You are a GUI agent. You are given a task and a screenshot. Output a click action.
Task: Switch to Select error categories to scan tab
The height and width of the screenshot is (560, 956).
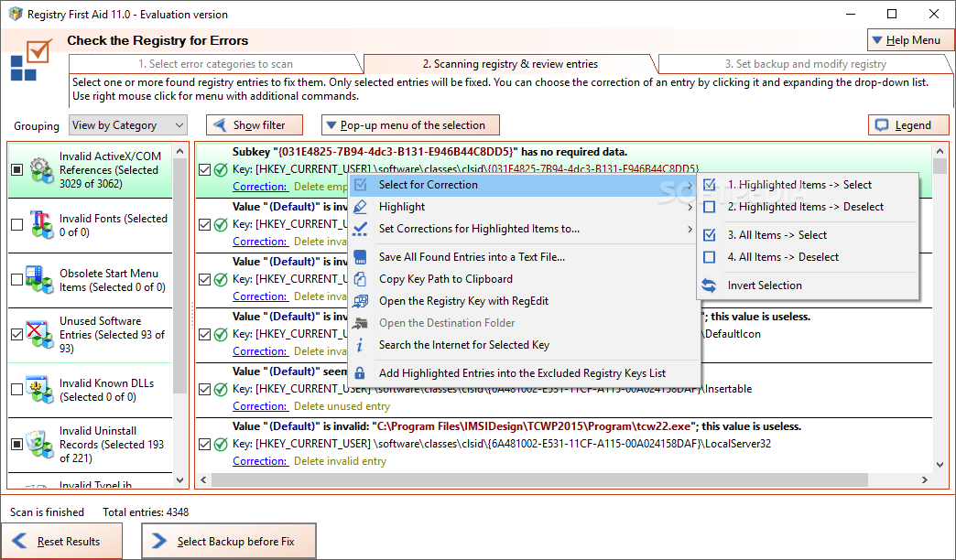[x=216, y=64]
